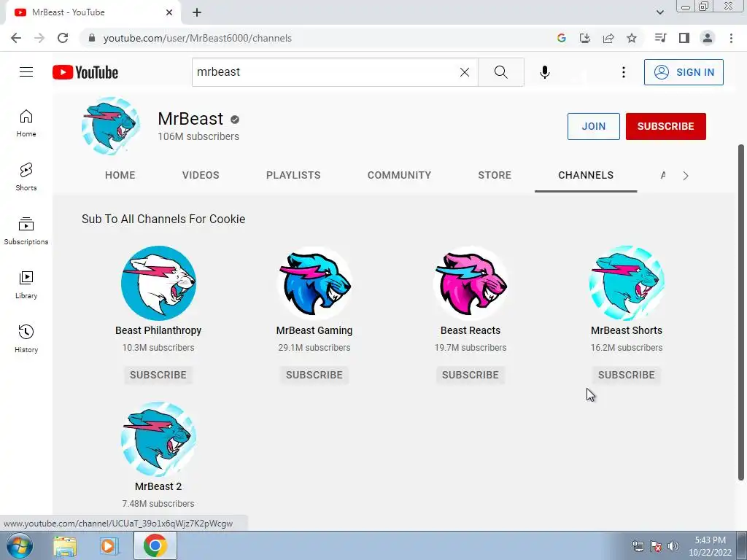747x560 pixels.
Task: Subscribe to Beast Philanthropy
Action: coord(158,375)
